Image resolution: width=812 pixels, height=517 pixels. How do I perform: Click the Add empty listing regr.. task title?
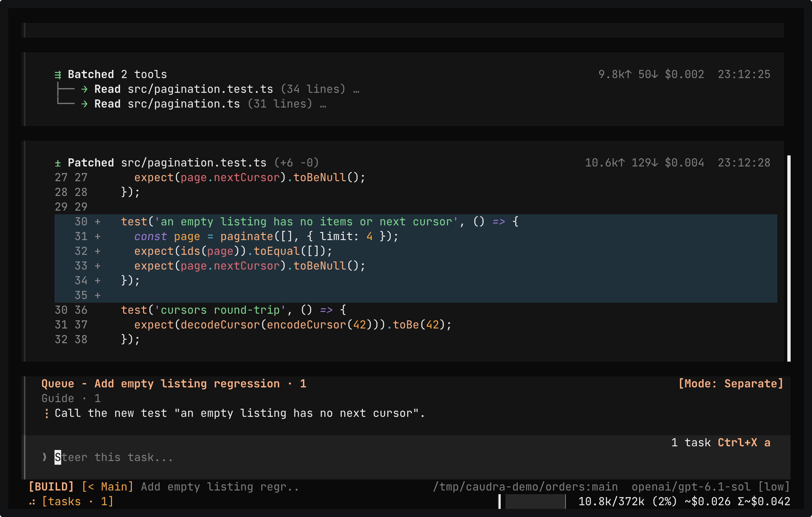[220, 487]
